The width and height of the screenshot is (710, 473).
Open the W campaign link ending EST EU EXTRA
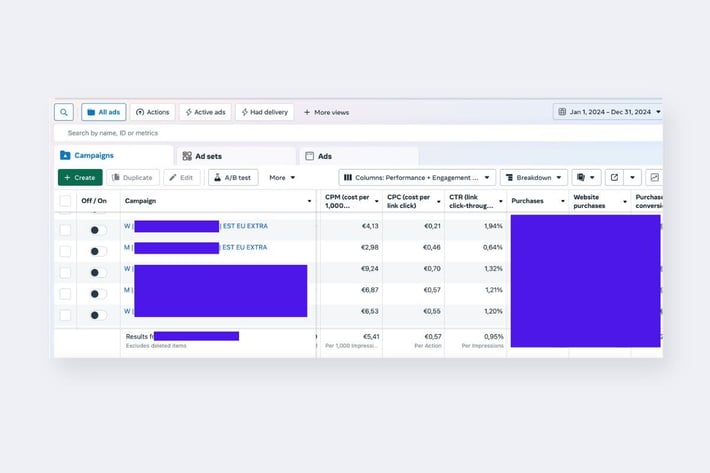(196, 226)
